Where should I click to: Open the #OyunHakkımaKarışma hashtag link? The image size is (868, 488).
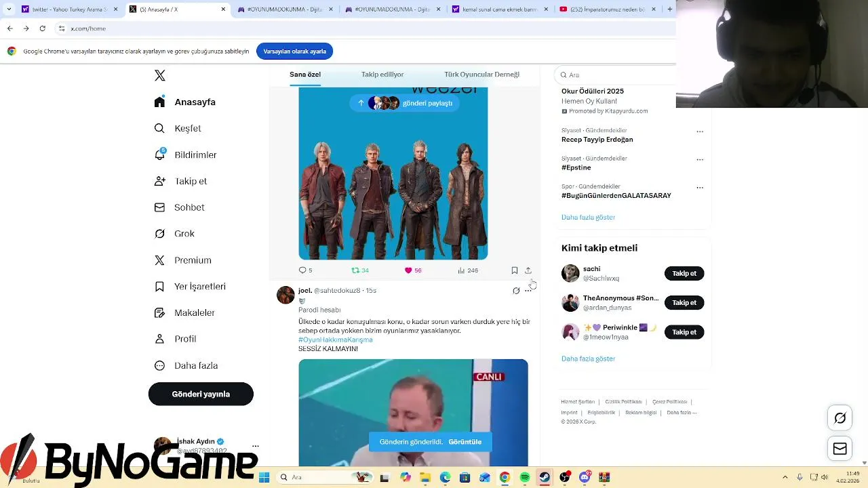pyautogui.click(x=336, y=340)
